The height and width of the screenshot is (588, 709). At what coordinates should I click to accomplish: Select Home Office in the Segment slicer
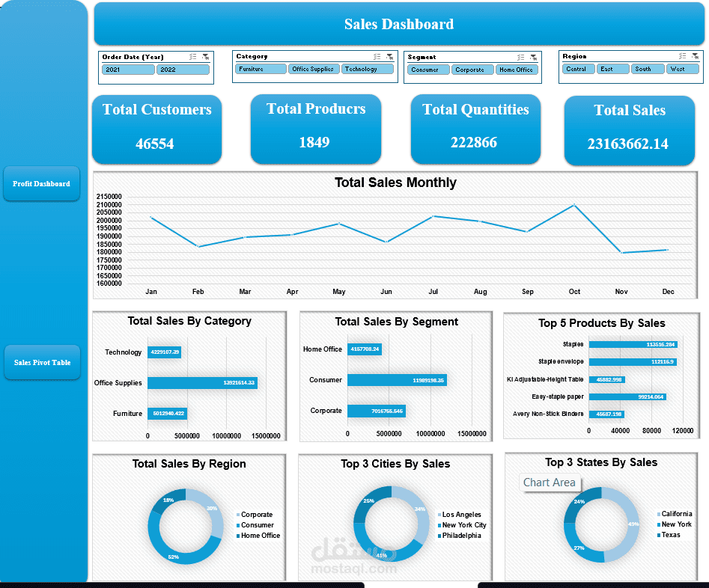point(517,69)
